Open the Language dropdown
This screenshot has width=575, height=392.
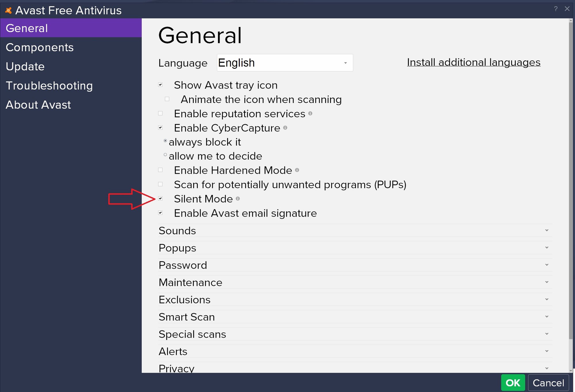285,63
